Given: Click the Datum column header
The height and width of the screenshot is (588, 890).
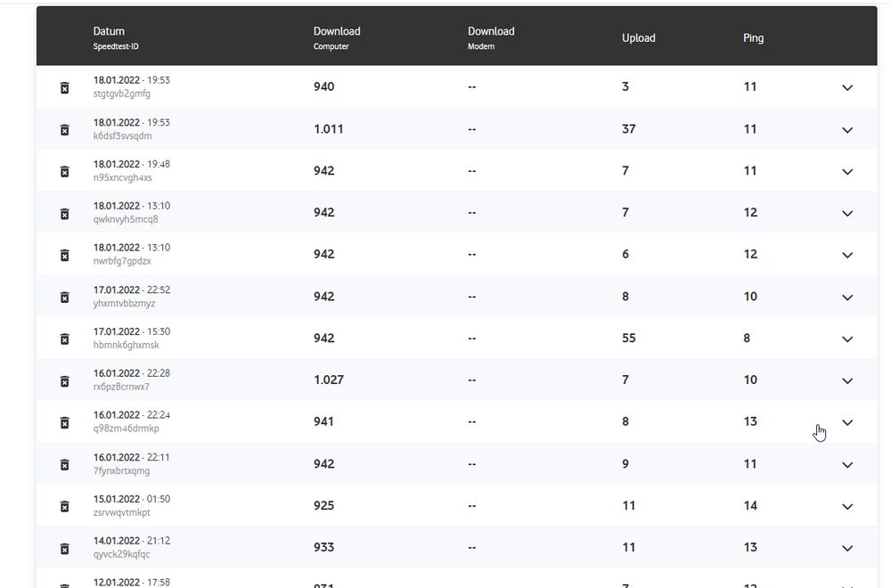Looking at the screenshot, I should 109,32.
